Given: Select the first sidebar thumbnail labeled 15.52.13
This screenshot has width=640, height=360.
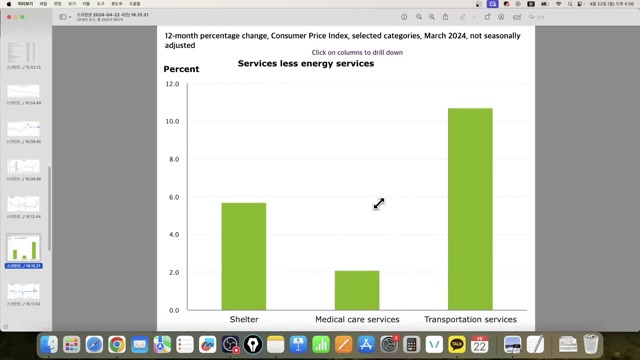Looking at the screenshot, I should 23,52.
